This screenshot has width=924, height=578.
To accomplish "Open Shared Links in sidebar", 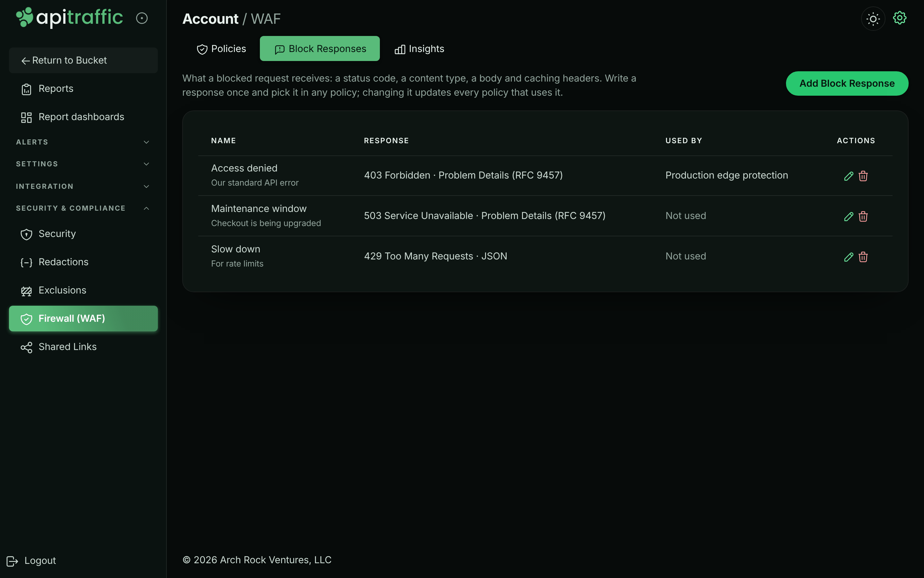I will tap(83, 347).
